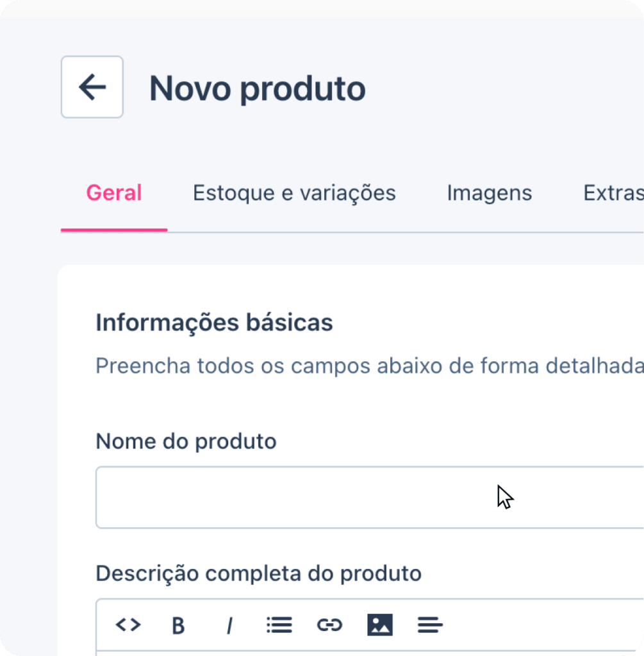Focus the Nome do produto input field

pyautogui.click(x=370, y=497)
